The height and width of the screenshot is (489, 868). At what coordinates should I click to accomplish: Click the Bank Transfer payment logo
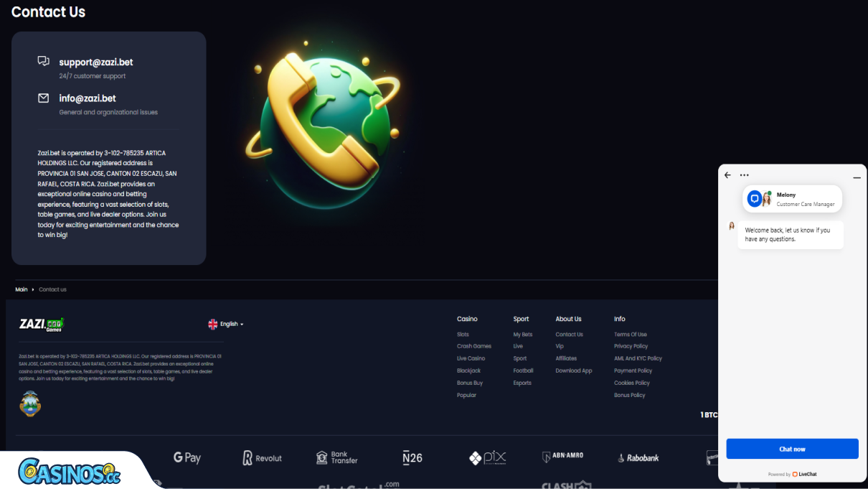click(337, 457)
